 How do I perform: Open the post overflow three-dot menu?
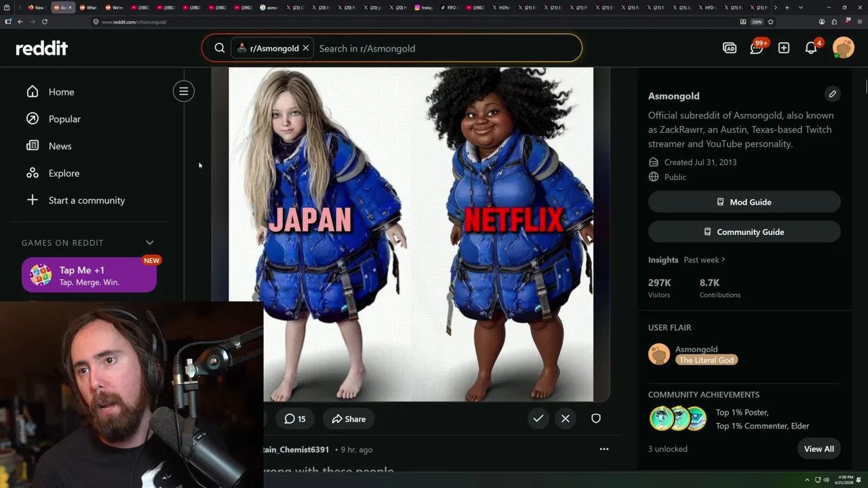coord(604,449)
